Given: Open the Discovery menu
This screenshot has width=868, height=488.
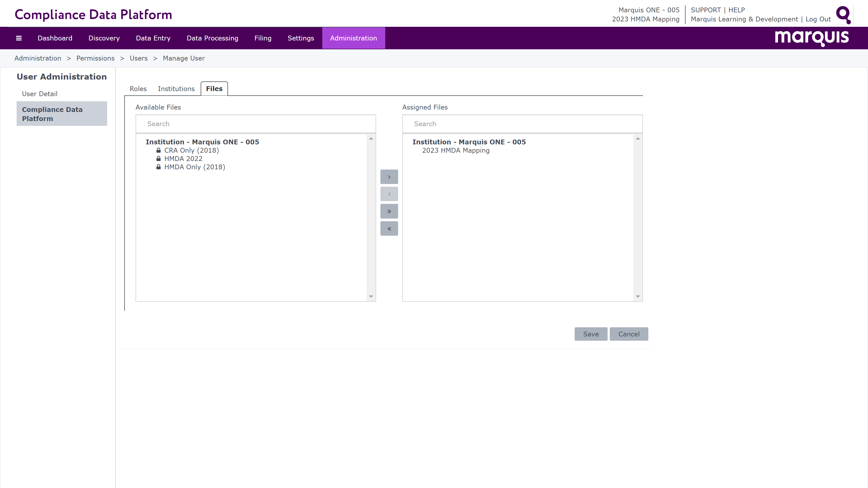Looking at the screenshot, I should [x=104, y=38].
